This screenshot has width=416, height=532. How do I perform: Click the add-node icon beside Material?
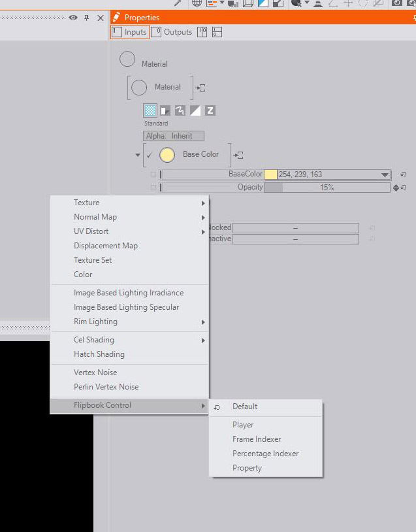point(201,88)
